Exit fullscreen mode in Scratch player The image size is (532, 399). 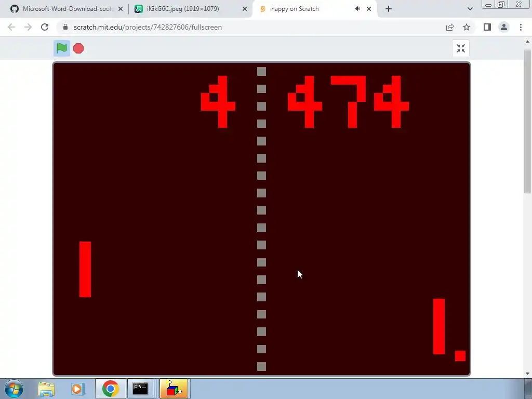point(460,48)
